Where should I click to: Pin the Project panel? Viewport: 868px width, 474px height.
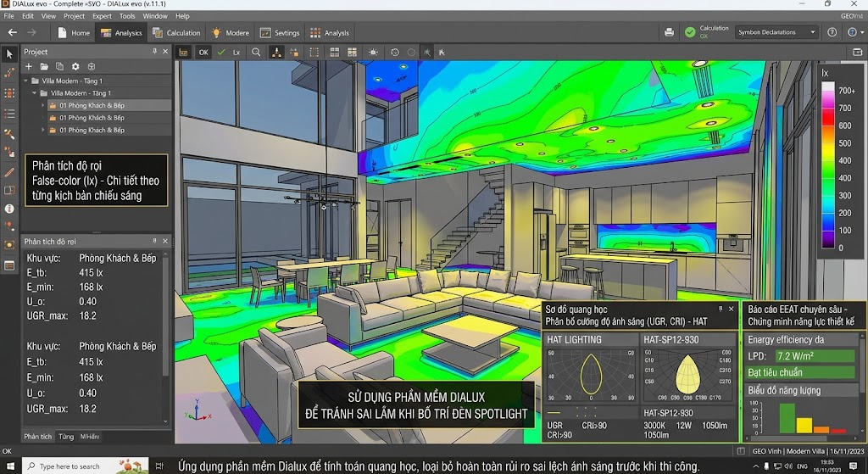154,51
